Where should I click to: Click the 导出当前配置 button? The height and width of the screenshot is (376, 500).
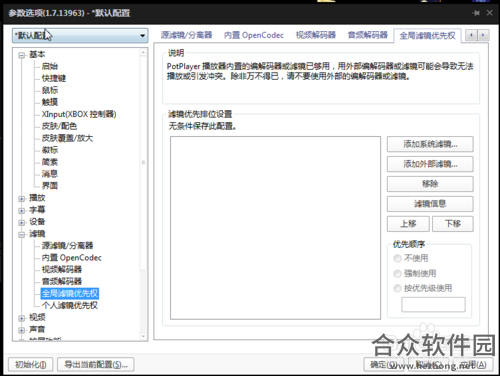(x=96, y=365)
